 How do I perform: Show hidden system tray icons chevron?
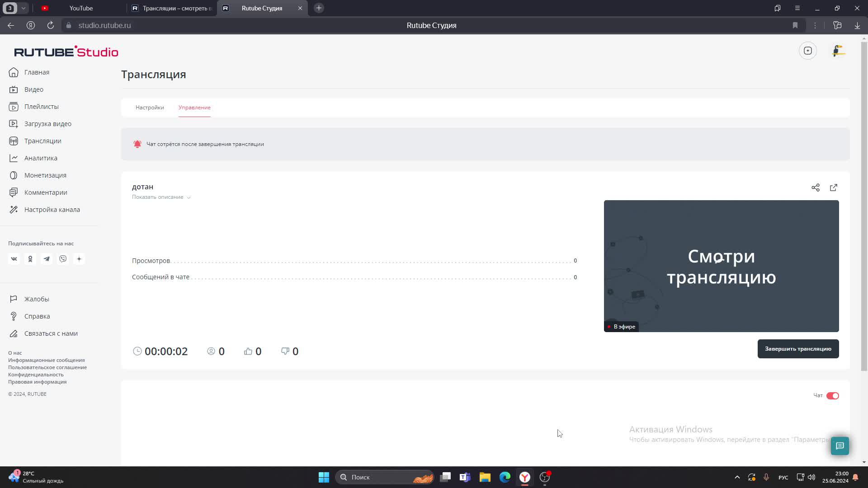point(737,477)
